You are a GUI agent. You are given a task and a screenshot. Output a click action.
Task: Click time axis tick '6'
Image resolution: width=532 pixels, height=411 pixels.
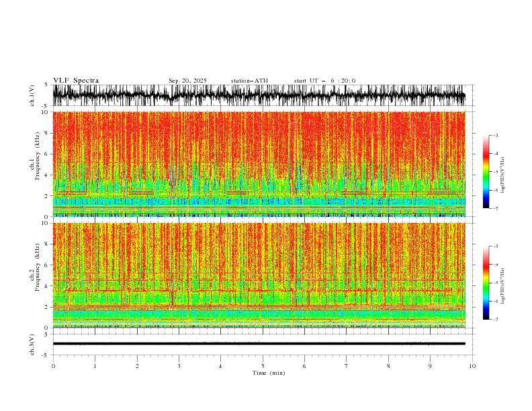point(304,366)
